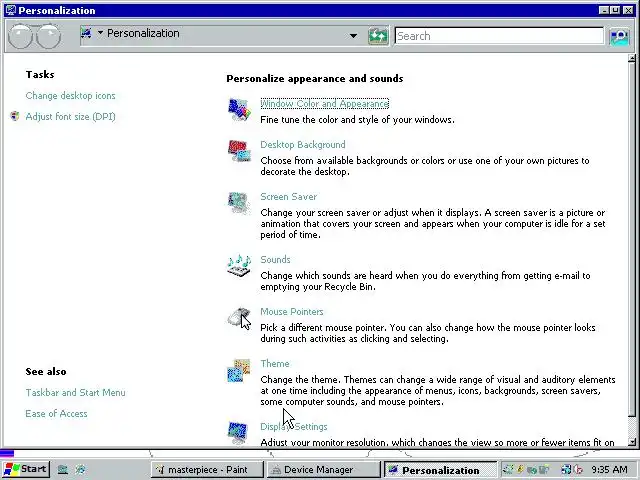Expand the arrow before Personalization breadcrumb

(x=100, y=33)
